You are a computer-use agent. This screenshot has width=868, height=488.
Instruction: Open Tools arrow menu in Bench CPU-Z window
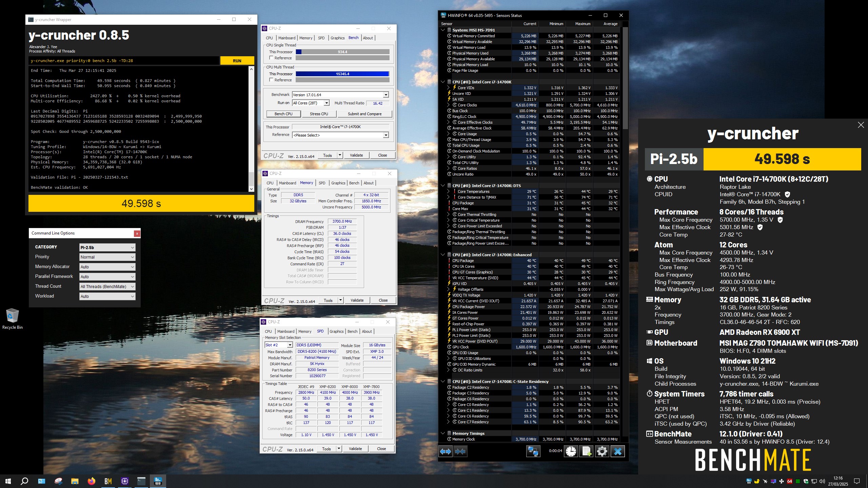tap(340, 156)
